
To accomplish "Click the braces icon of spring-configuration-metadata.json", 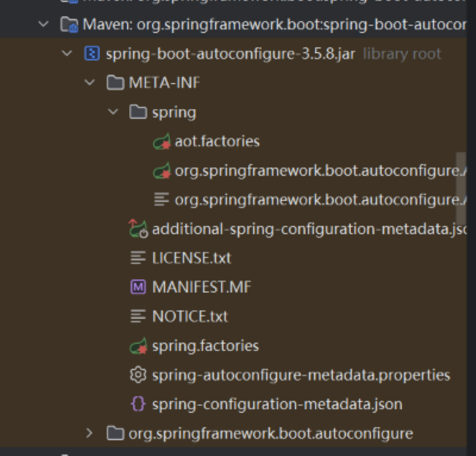I will [138, 404].
